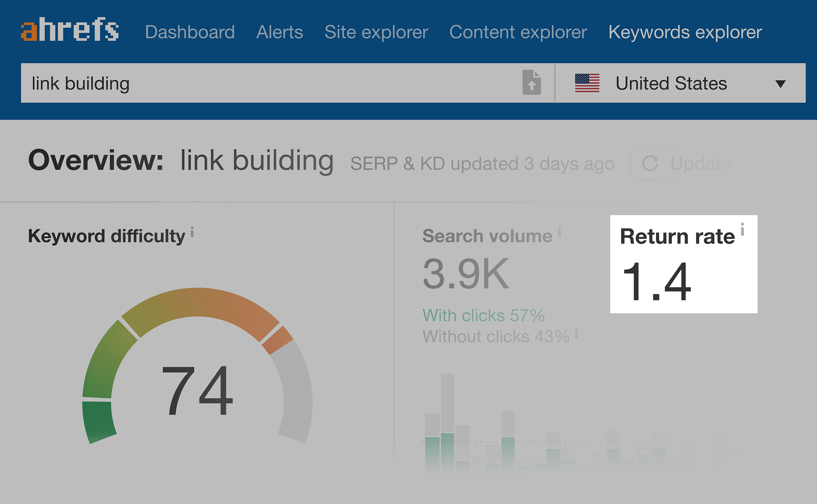Click the Return rate value 1.4
Image resolution: width=817 pixels, height=504 pixels.
pos(657,282)
